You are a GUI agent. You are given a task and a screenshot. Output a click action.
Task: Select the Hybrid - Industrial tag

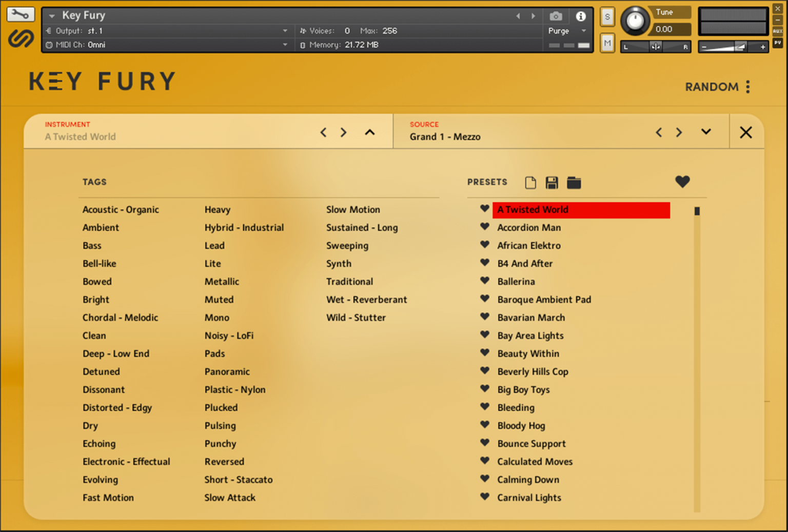pyautogui.click(x=244, y=228)
